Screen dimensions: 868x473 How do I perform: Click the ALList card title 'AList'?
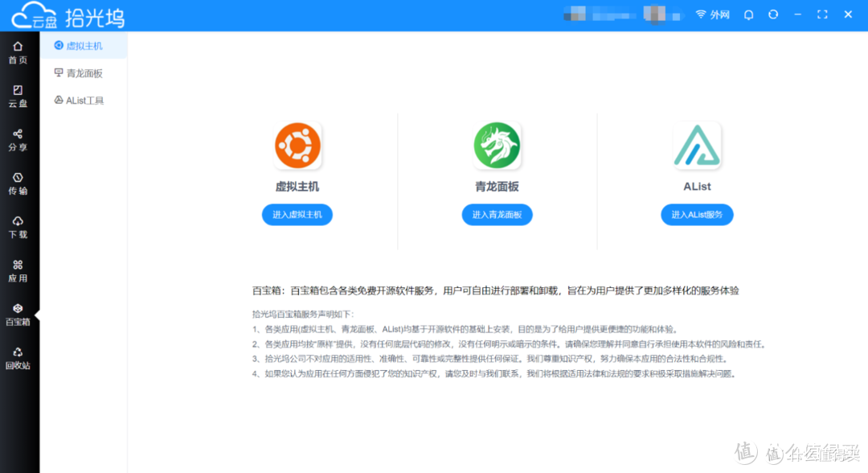pos(697,187)
